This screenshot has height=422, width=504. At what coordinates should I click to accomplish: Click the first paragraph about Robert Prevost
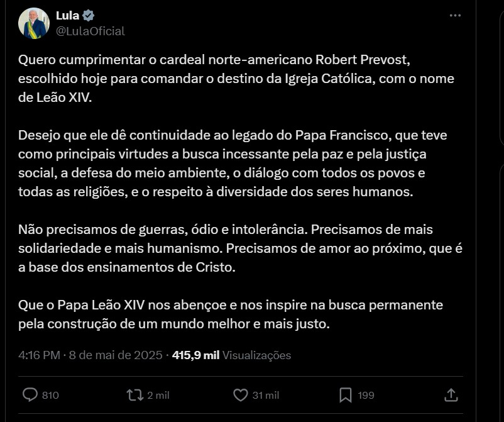coord(236,79)
